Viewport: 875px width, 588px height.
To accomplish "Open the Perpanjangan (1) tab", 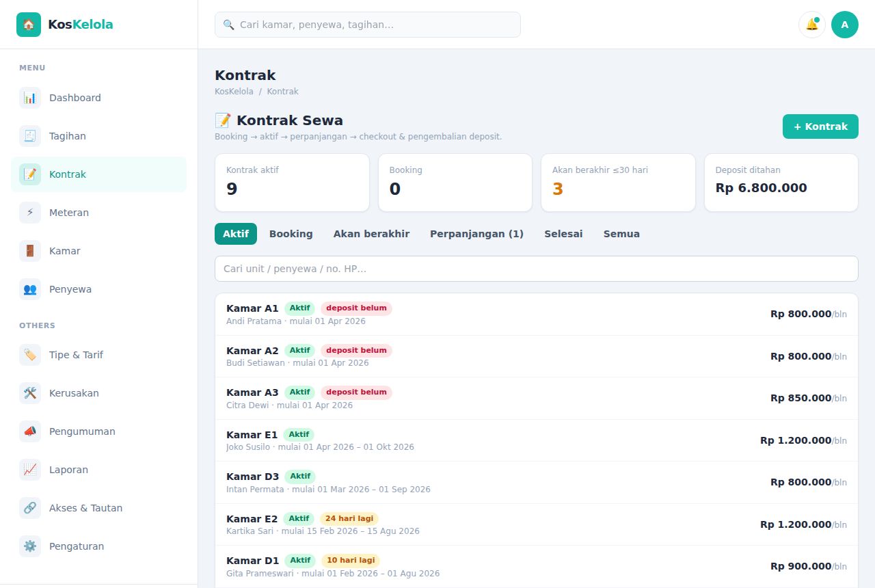I will point(476,234).
